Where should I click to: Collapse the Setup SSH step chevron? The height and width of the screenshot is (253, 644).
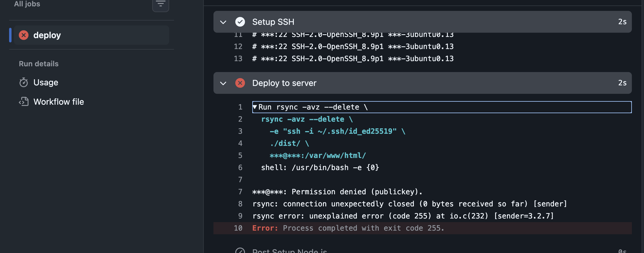tap(223, 22)
